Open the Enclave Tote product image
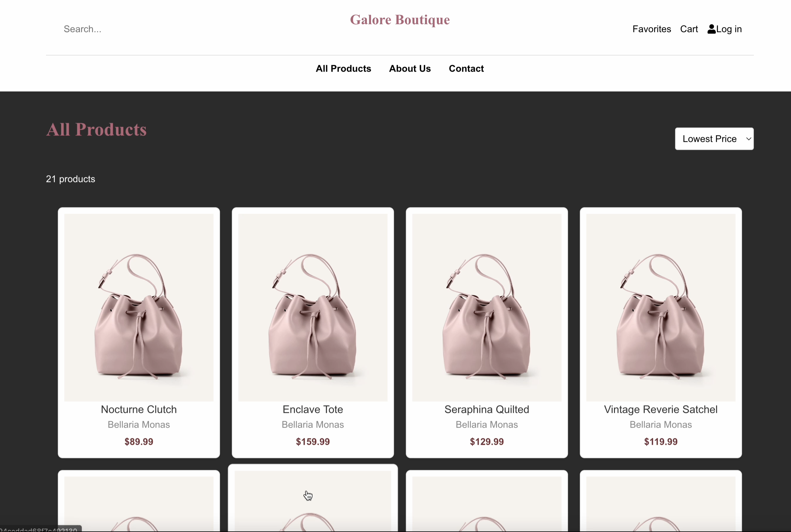The width and height of the screenshot is (791, 532). pos(313,307)
